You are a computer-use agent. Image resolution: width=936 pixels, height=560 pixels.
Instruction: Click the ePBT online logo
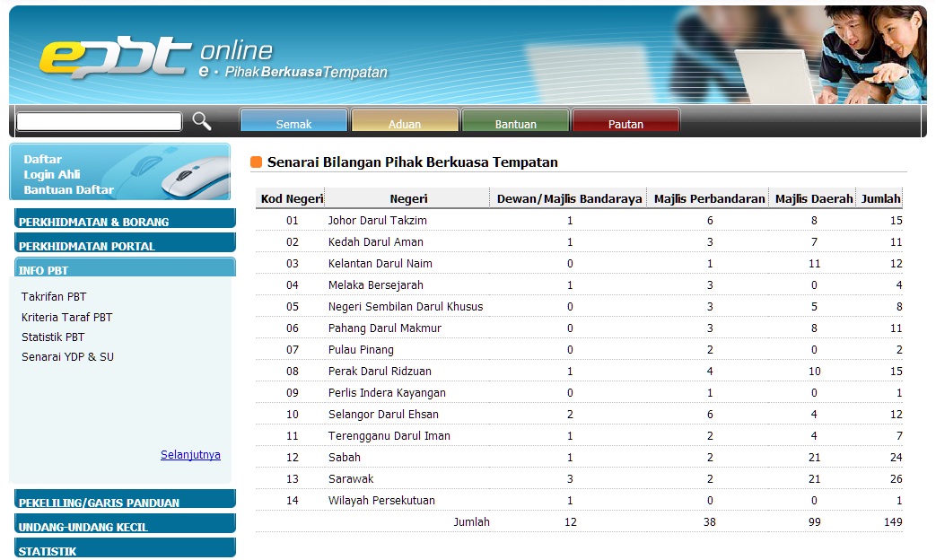point(117,57)
